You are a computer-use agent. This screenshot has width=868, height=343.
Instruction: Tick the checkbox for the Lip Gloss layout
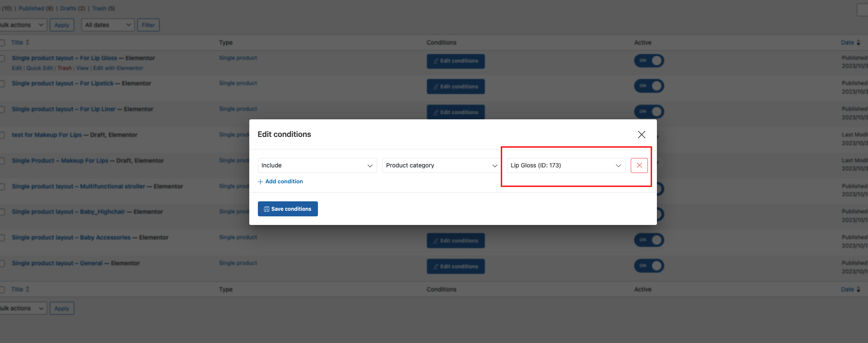pos(2,58)
